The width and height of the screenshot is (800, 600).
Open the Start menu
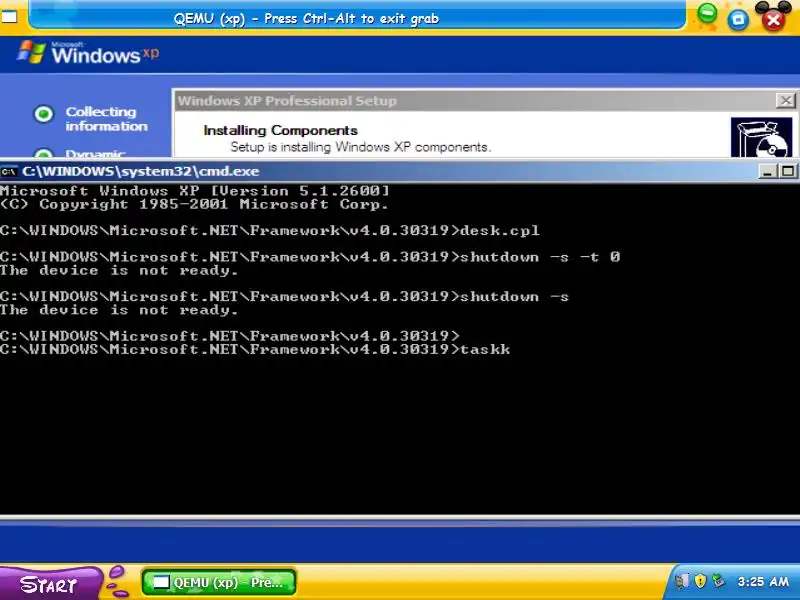[49, 585]
